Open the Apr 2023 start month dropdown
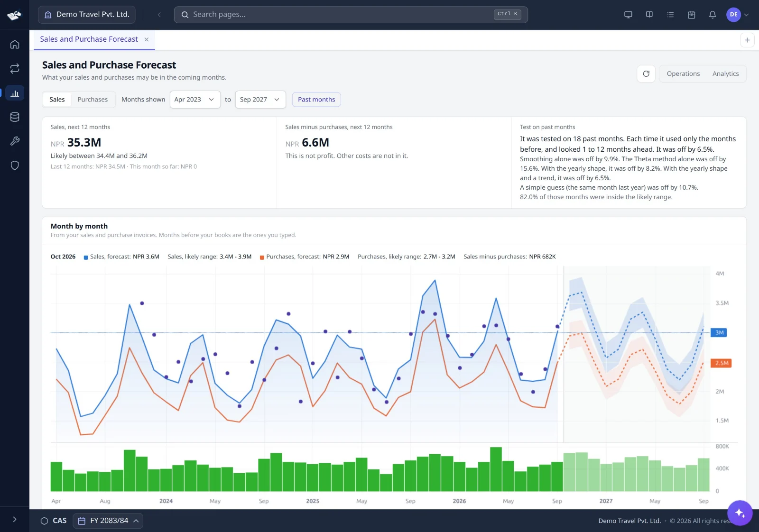The width and height of the screenshot is (759, 532). (x=195, y=100)
